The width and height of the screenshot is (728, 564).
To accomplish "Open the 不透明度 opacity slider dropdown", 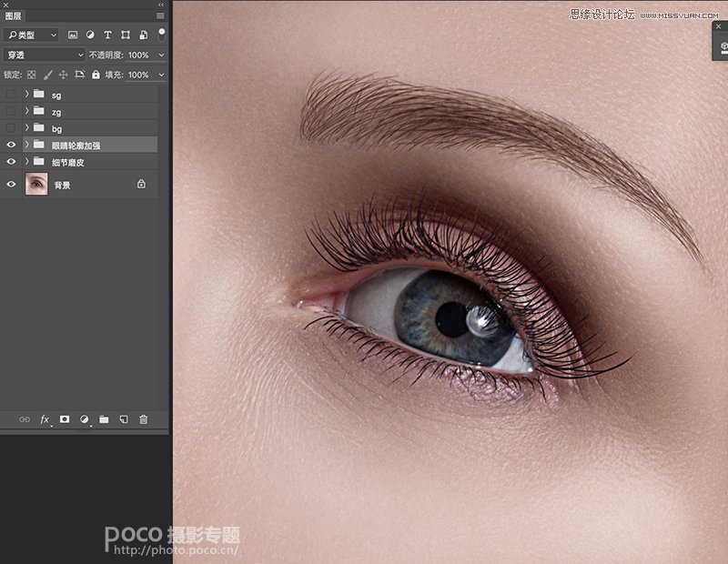I will 162,55.
